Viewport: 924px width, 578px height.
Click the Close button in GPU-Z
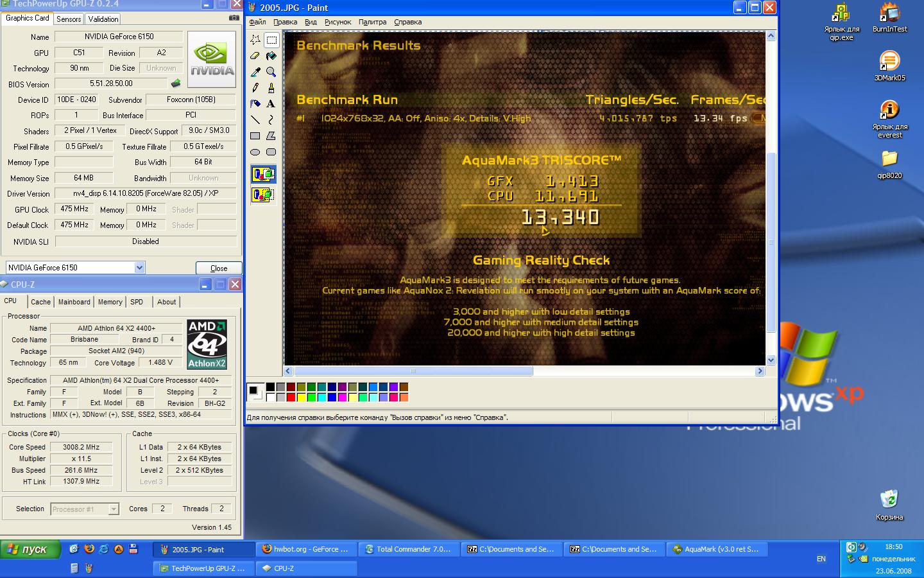click(x=218, y=268)
